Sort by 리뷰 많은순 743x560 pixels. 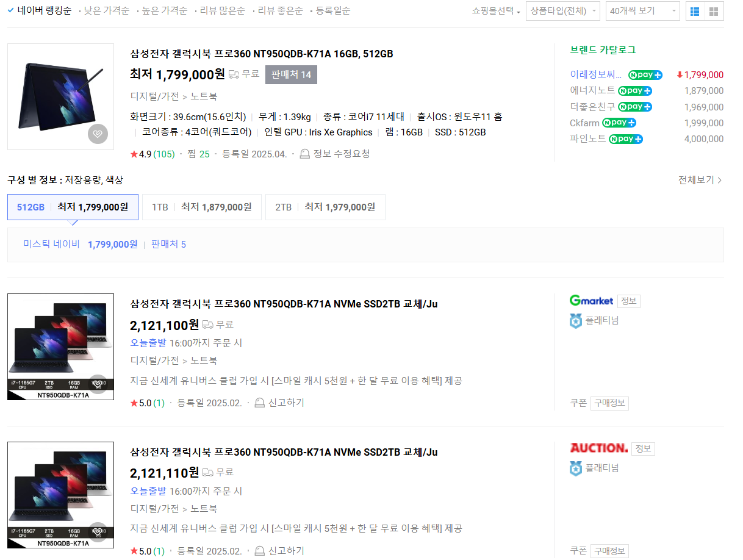223,10
